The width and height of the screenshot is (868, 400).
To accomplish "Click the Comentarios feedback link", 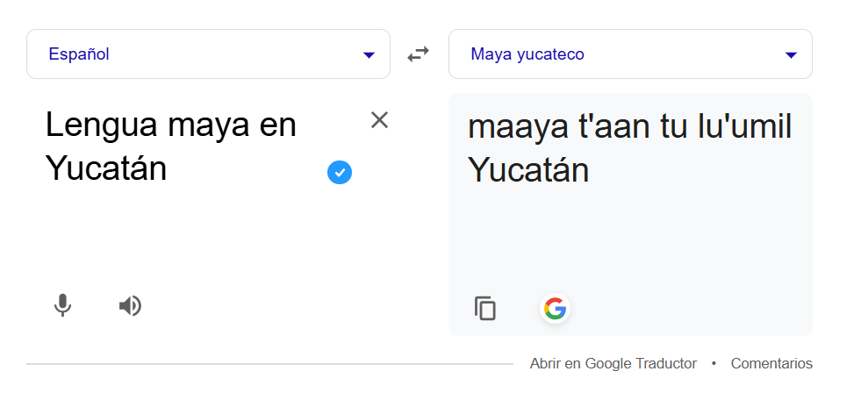I will click(x=771, y=363).
